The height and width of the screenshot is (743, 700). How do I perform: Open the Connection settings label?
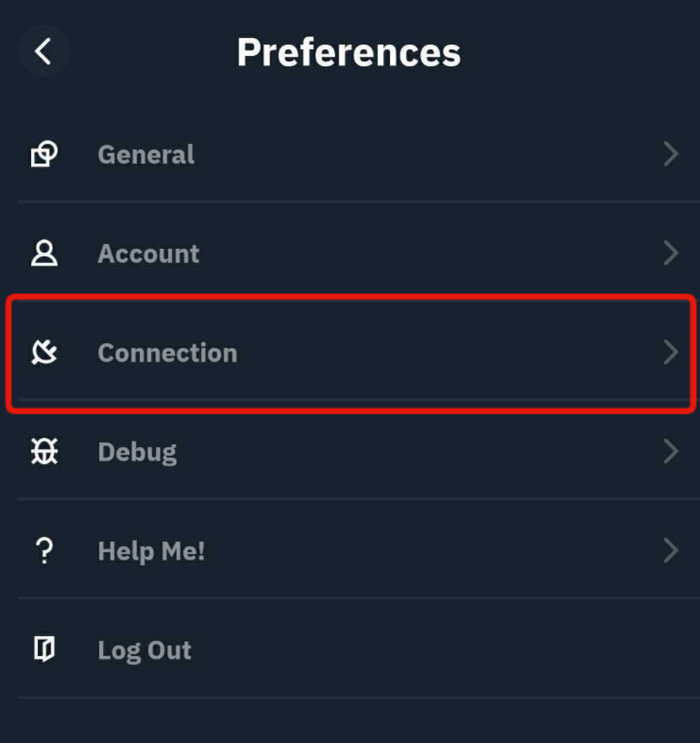pyautogui.click(x=167, y=352)
